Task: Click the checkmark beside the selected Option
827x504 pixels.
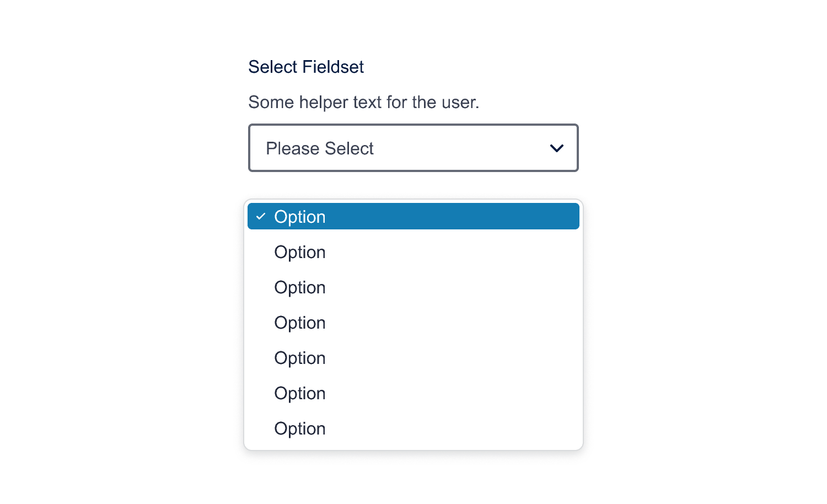Action: 261,216
